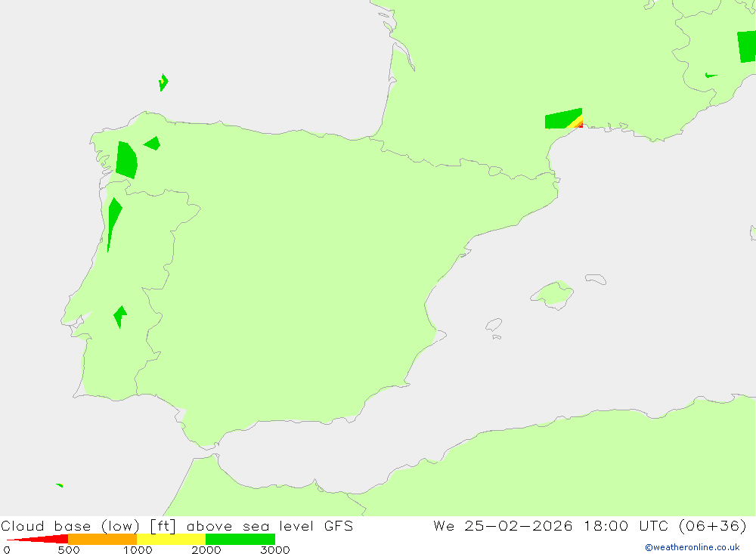Click legend label '500'
The height and width of the screenshot is (554, 756).
tap(69, 549)
